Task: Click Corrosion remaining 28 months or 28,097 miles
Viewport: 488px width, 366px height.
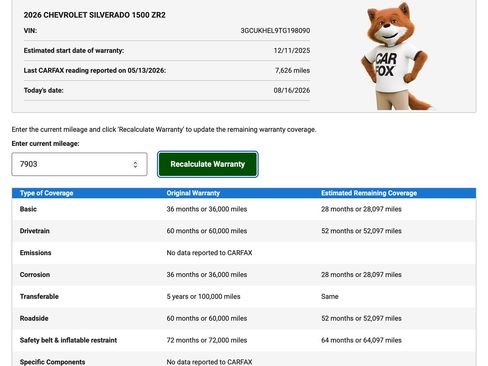Action: [x=361, y=275]
